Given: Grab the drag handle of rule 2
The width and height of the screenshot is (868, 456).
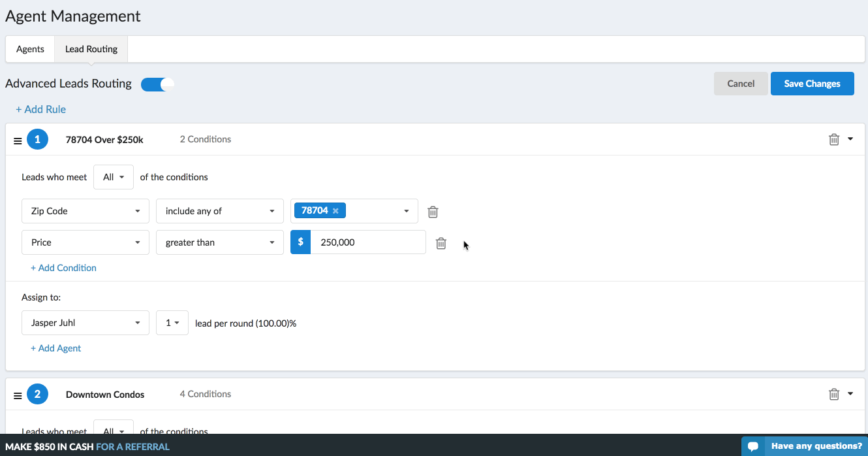Looking at the screenshot, I should coord(18,395).
